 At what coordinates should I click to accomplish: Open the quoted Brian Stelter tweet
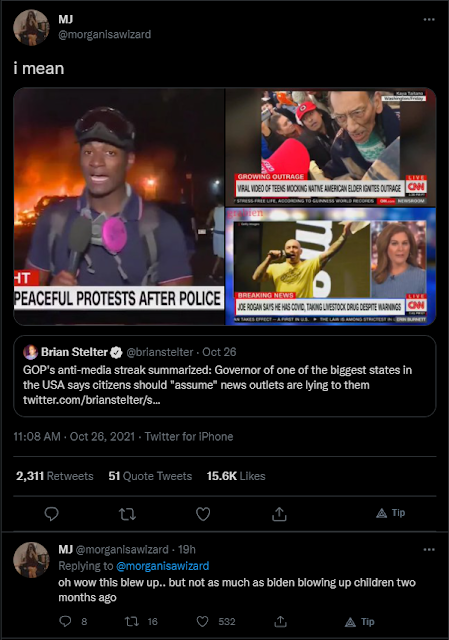pos(225,376)
